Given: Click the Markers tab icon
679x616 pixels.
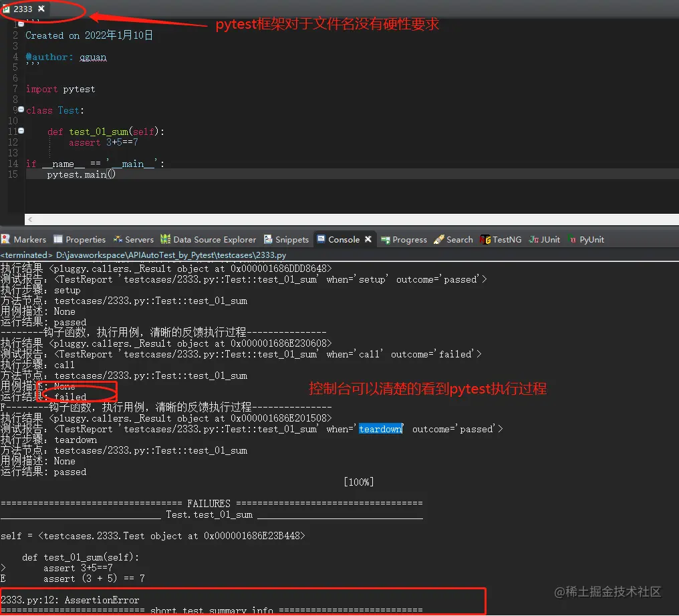Looking at the screenshot, I should click(5, 239).
